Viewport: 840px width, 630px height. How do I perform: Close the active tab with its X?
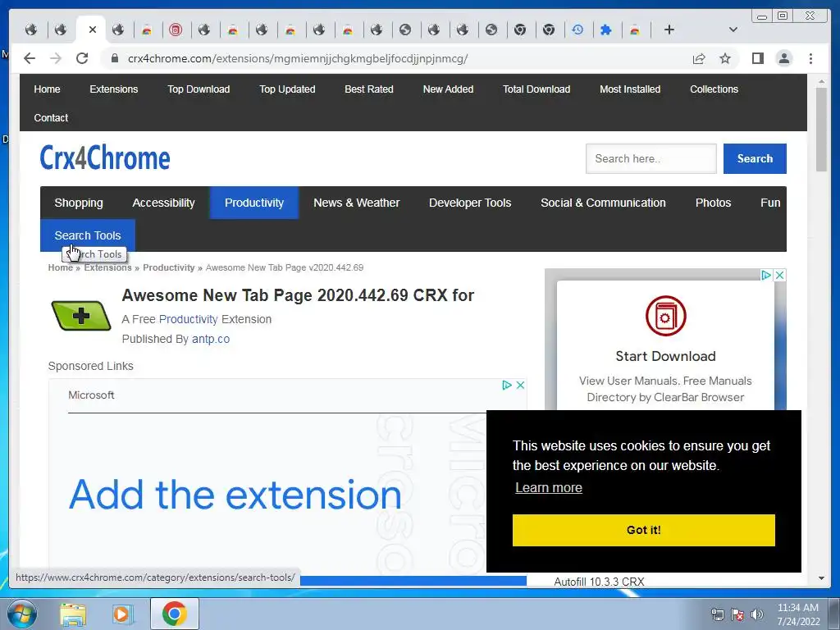[93, 30]
